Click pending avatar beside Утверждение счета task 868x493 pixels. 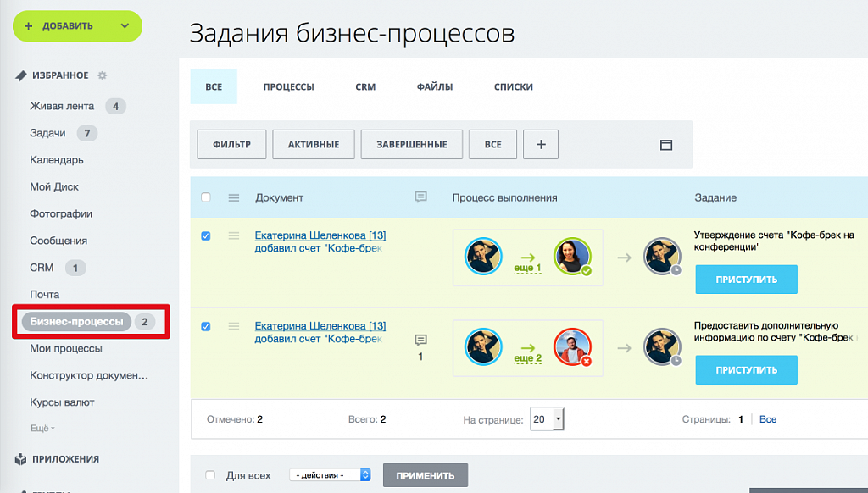coord(662,256)
